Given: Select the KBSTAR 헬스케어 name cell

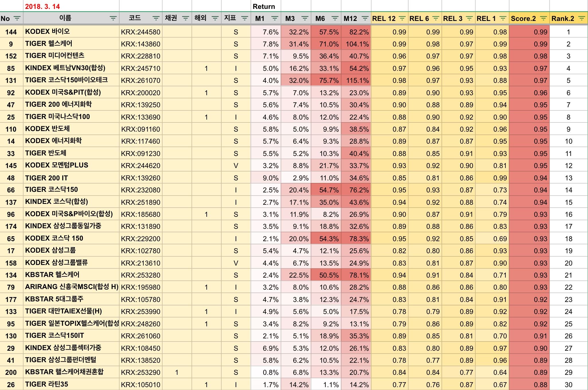Looking at the screenshot, I should tap(71, 275).
